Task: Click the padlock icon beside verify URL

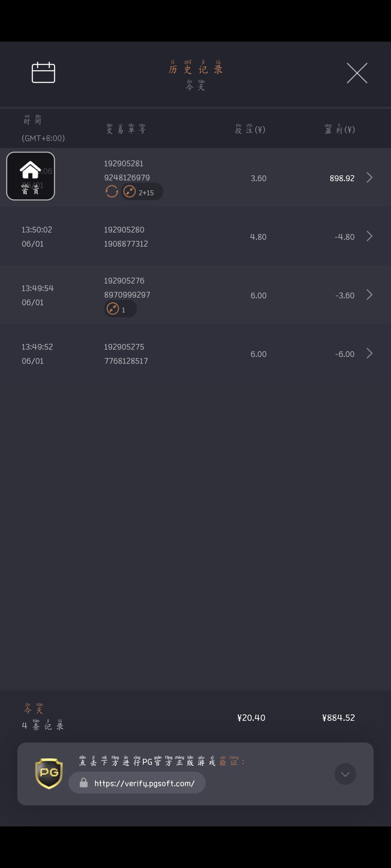Action: point(84,783)
